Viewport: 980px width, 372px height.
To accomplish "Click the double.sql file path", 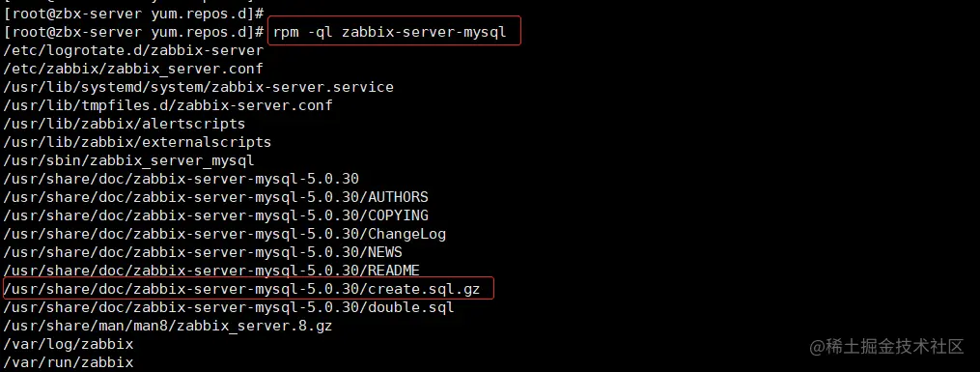I will [230, 307].
